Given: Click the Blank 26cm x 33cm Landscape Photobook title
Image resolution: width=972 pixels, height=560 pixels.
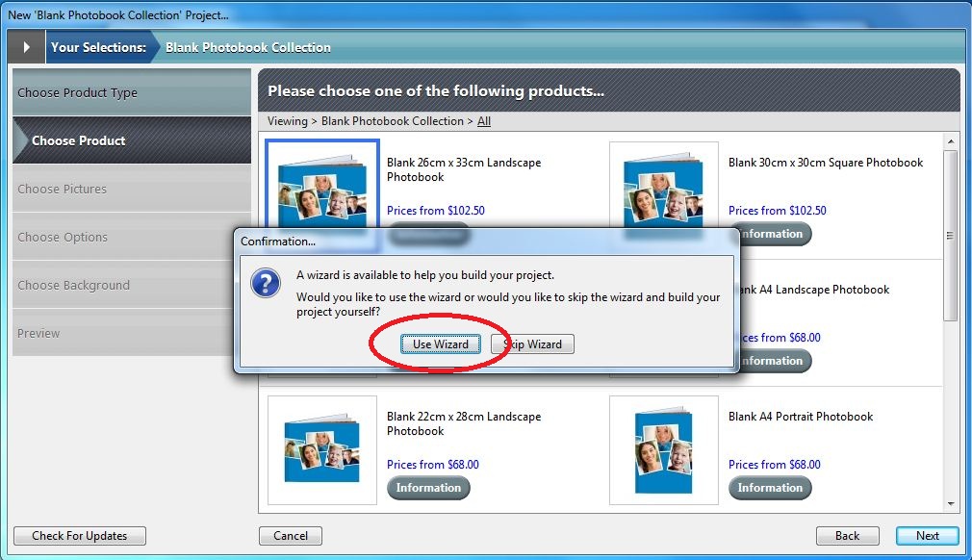Looking at the screenshot, I should [x=464, y=169].
